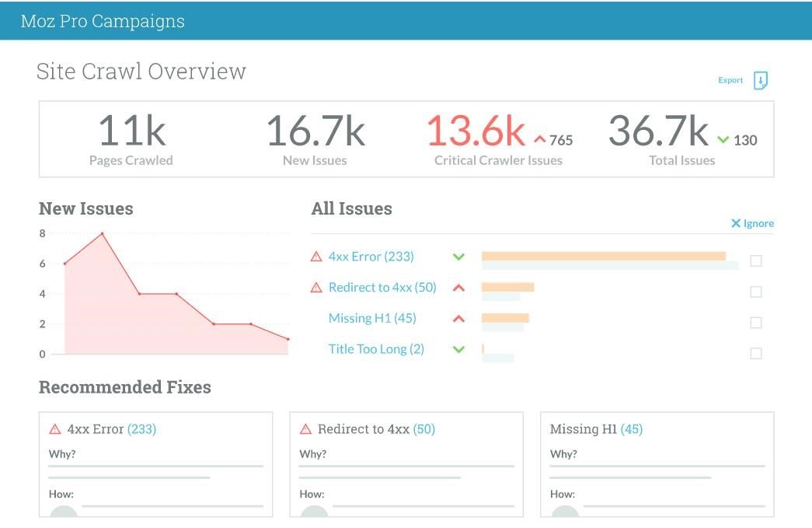The image size is (812, 528).
Task: Click the X icon beside Ignore
Action: tap(736, 223)
